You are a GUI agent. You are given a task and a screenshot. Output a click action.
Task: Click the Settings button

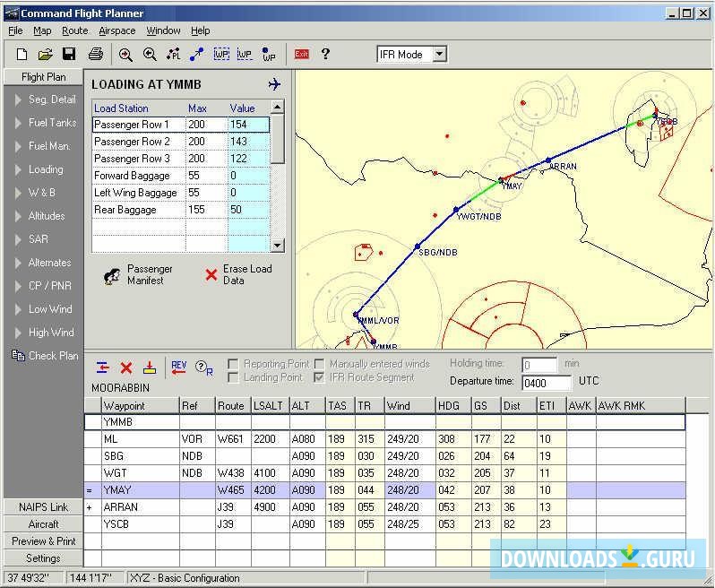(43, 558)
